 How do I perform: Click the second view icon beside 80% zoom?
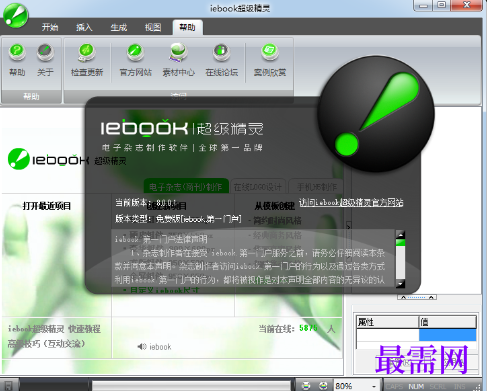[323, 386]
